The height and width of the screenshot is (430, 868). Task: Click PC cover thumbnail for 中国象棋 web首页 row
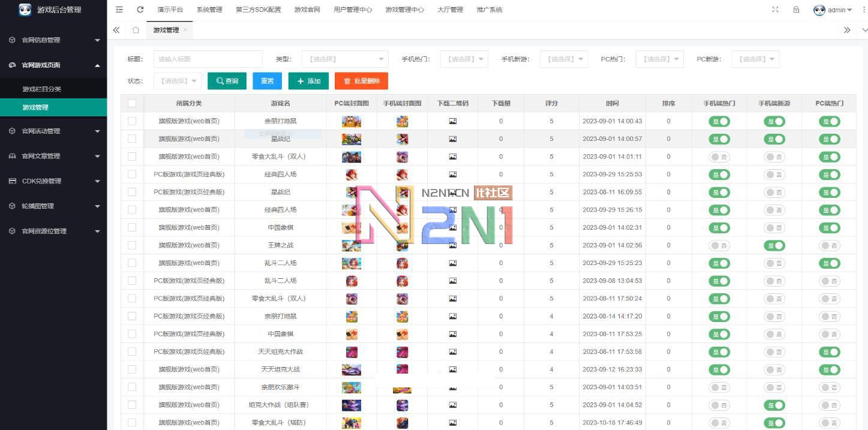click(x=351, y=228)
